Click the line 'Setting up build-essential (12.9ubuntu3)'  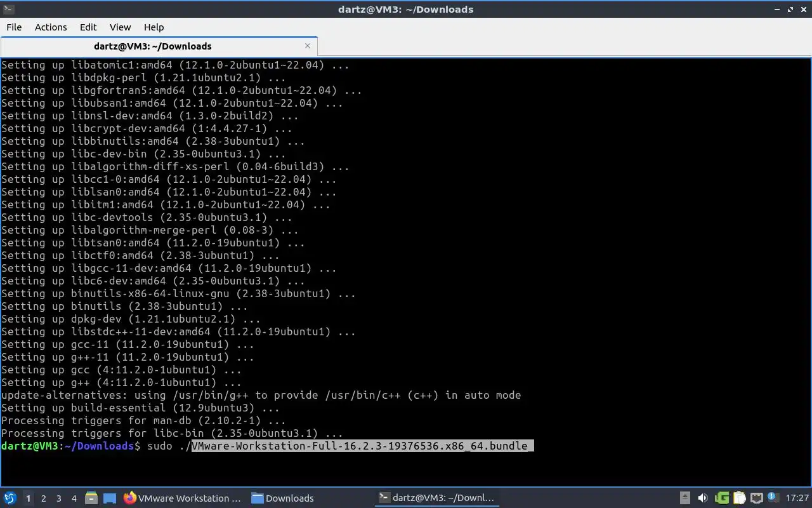point(140,408)
